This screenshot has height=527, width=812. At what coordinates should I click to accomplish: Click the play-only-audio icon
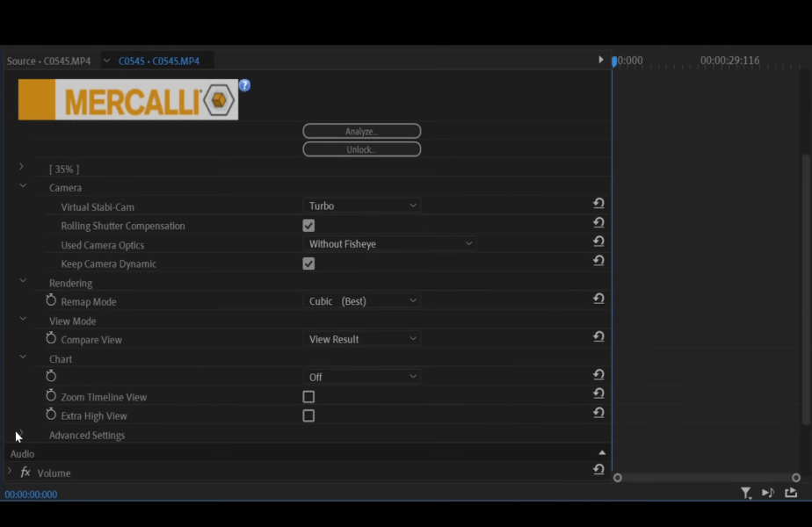[x=768, y=493]
